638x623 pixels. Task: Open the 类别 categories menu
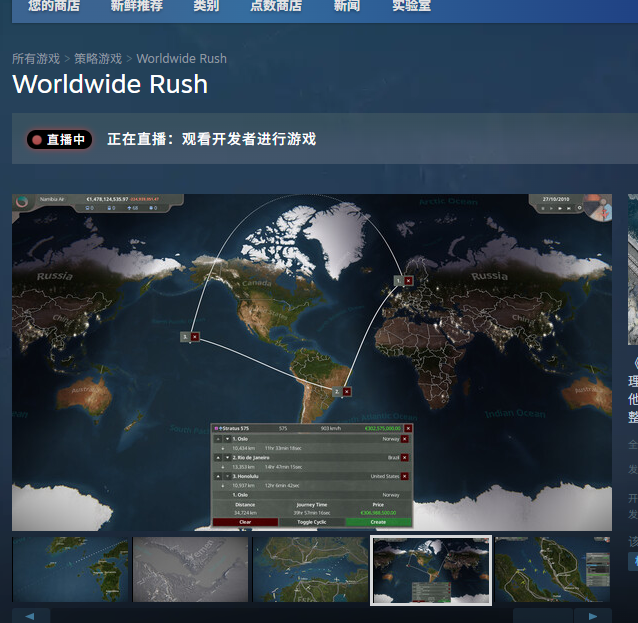[x=206, y=6]
